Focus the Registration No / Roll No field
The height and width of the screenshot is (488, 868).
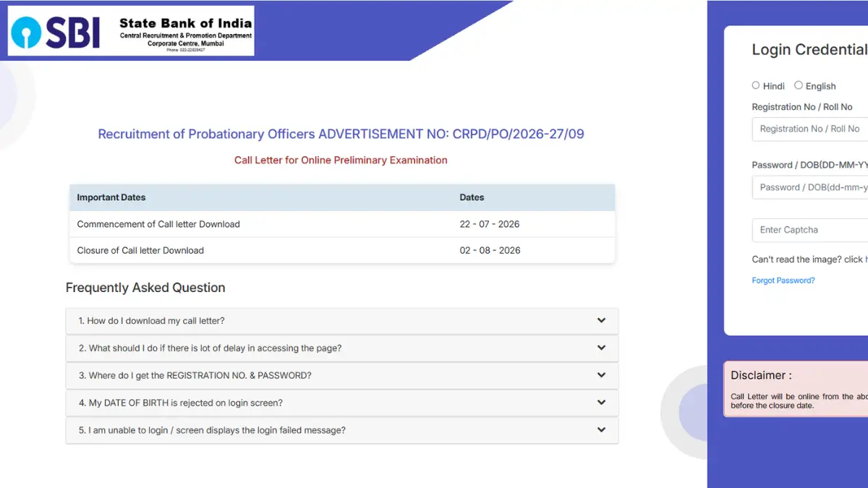(810, 129)
